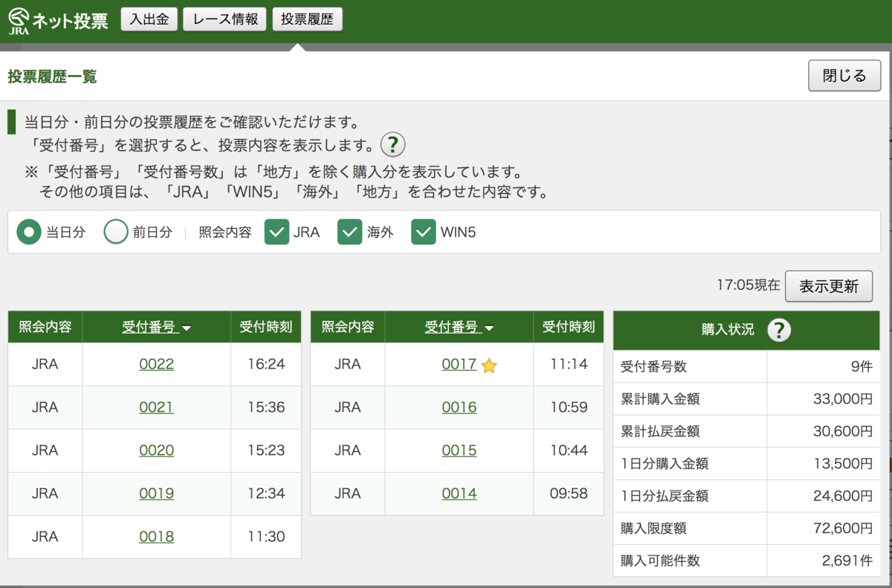Refresh with the 表示更新 button
Image resolution: width=892 pixels, height=588 pixels.
click(x=829, y=286)
